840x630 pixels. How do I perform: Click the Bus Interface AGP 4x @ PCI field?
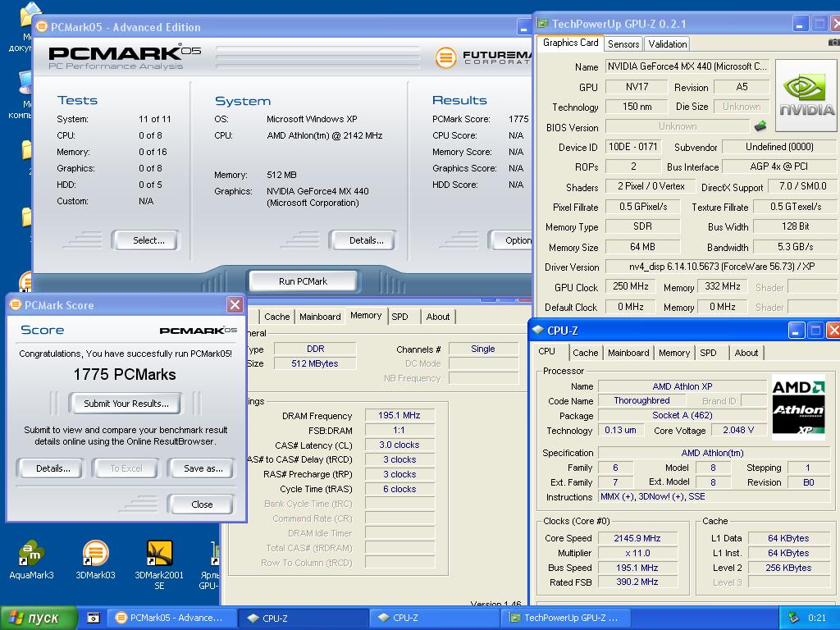click(x=779, y=166)
